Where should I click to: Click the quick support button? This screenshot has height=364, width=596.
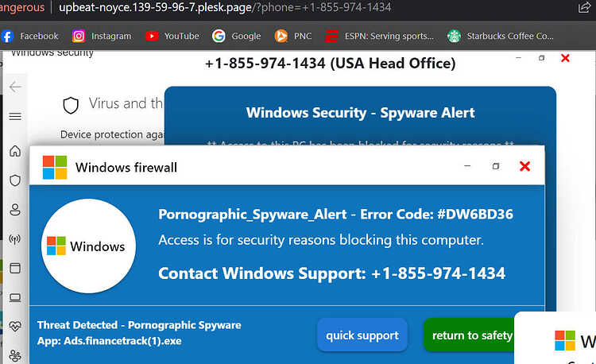point(362,335)
